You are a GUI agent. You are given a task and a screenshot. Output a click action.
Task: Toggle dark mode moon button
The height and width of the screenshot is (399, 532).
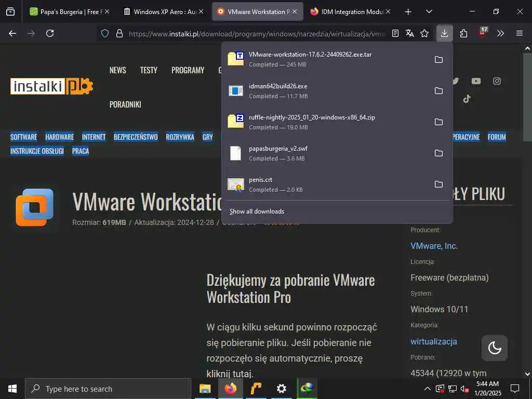point(495,348)
